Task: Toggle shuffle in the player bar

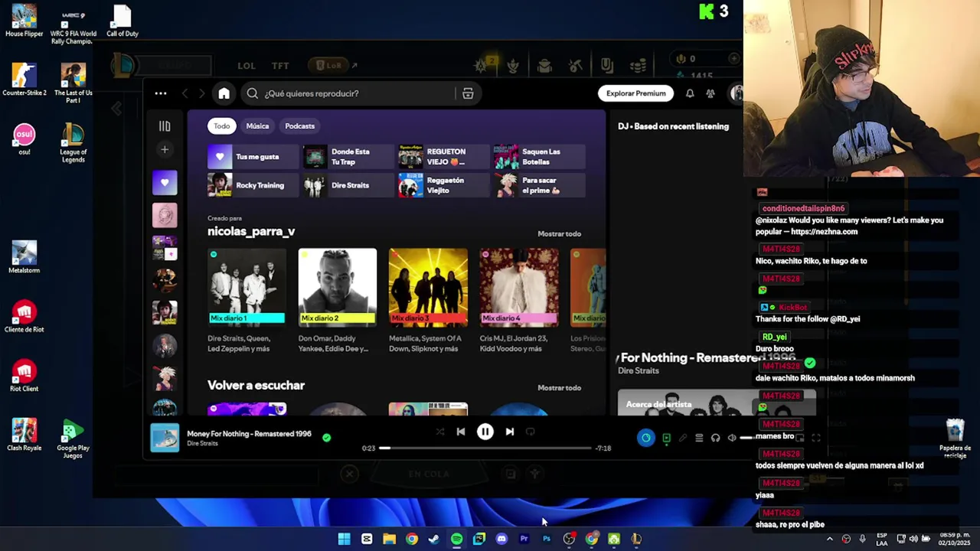Action: point(440,432)
